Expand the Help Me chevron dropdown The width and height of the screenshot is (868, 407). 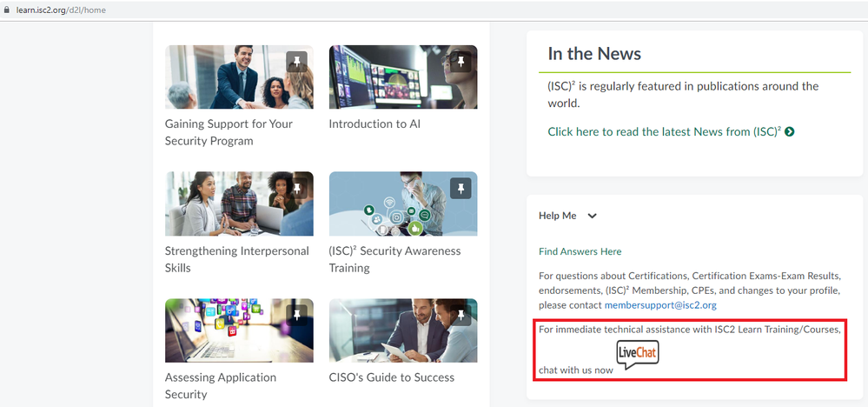pos(593,216)
